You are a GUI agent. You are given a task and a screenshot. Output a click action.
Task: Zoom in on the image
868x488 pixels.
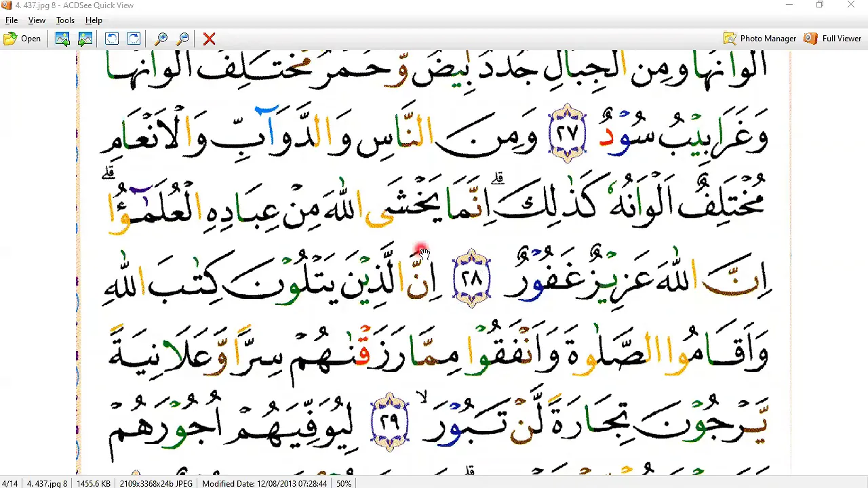point(161,39)
